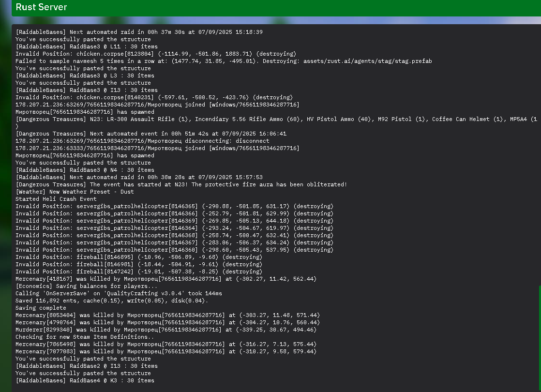Select the fireball[8147242] invalid position line

139,271
